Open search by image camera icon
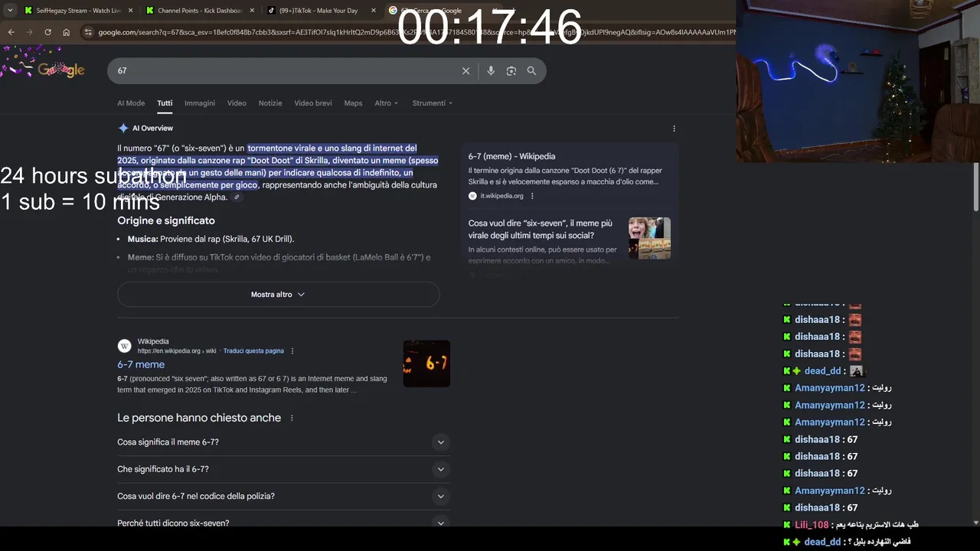The image size is (980, 551). (x=511, y=70)
